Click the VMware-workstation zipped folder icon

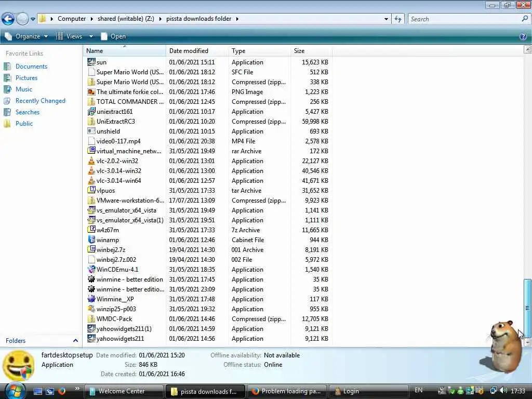[91, 200]
